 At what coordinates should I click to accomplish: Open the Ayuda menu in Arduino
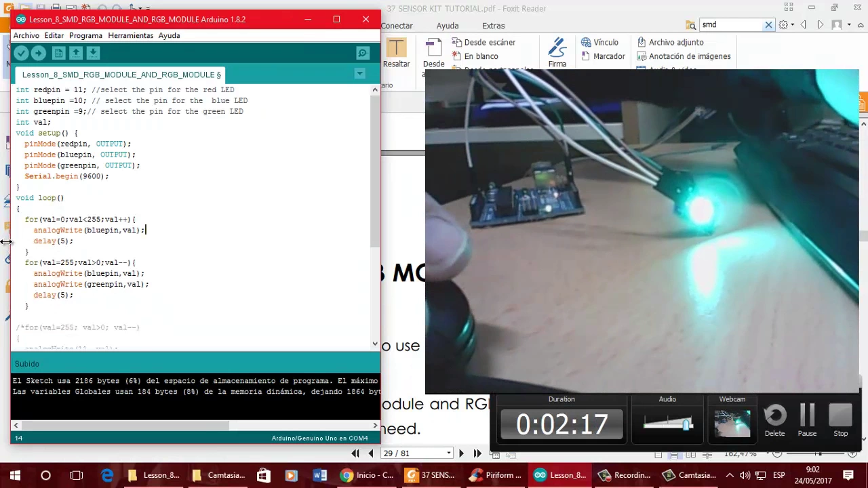(169, 35)
